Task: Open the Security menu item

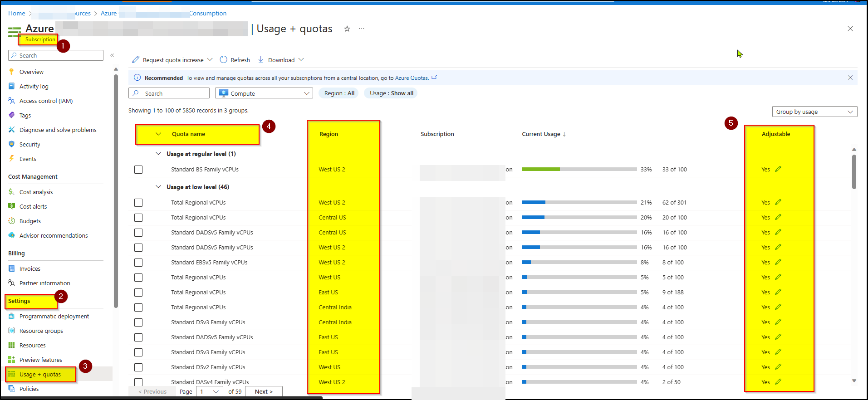Action: click(x=29, y=144)
